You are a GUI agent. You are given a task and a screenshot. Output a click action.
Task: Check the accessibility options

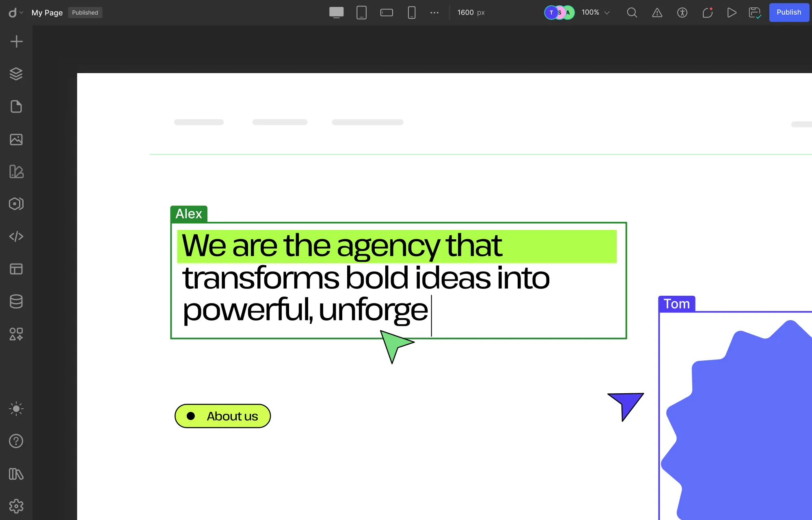coord(682,13)
